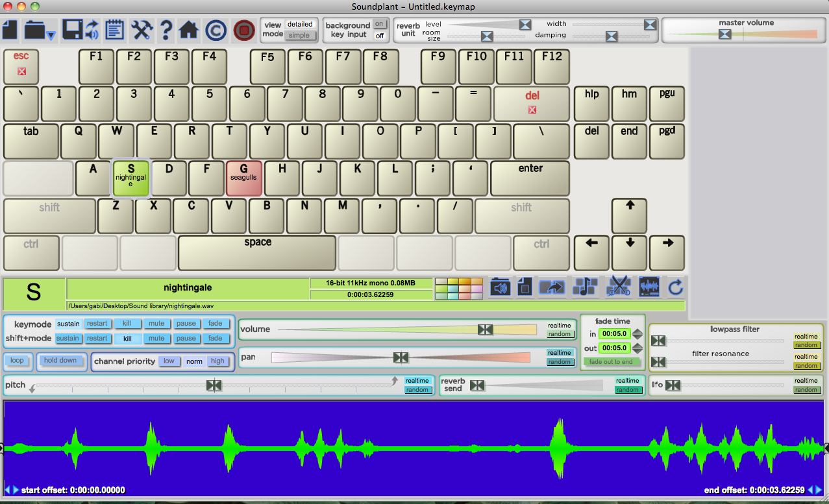Open the notepad icon in the toolbar
Viewport: 829px width, 504px height.
[114, 30]
